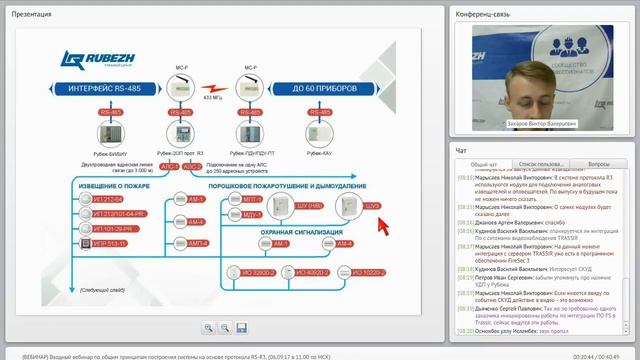
Task: Click the ИЗВЕЩЕНИЕ О ПОЖАРЕ heading
Action: pos(114,186)
